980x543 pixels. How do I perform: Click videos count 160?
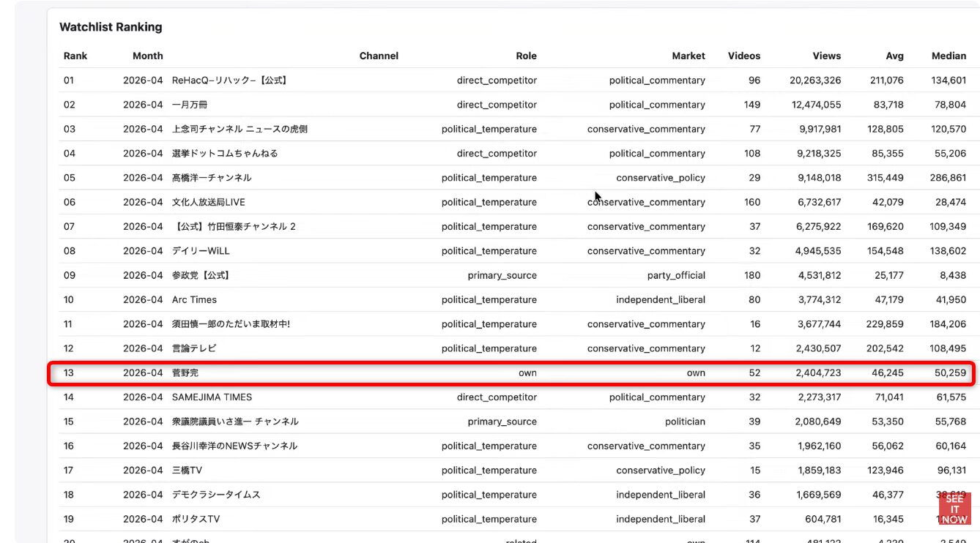[x=752, y=202]
